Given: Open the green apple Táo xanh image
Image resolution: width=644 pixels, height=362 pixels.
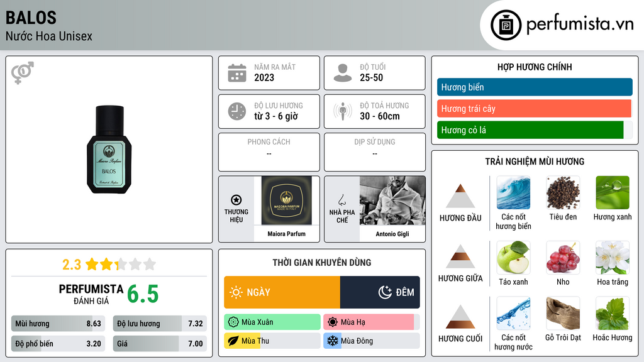Looking at the screenshot, I should point(513,257).
